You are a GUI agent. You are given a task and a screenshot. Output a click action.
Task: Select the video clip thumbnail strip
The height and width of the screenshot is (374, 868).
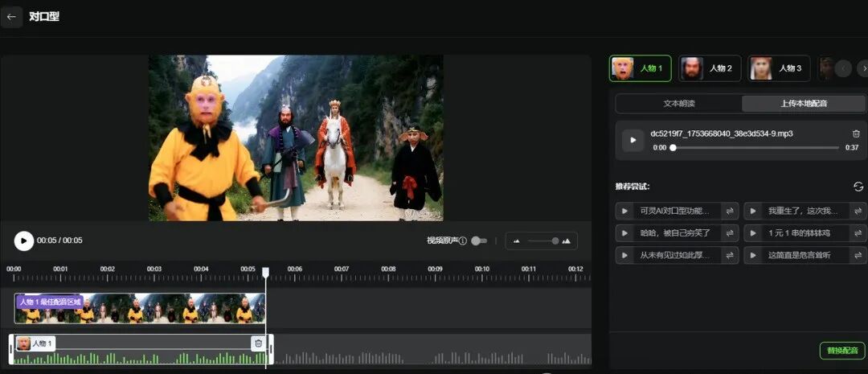pos(140,309)
